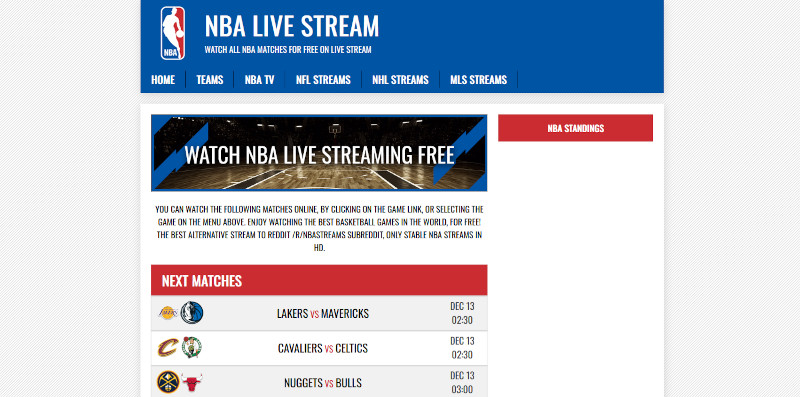Open the Lakers vs Mavericks match link

point(323,313)
